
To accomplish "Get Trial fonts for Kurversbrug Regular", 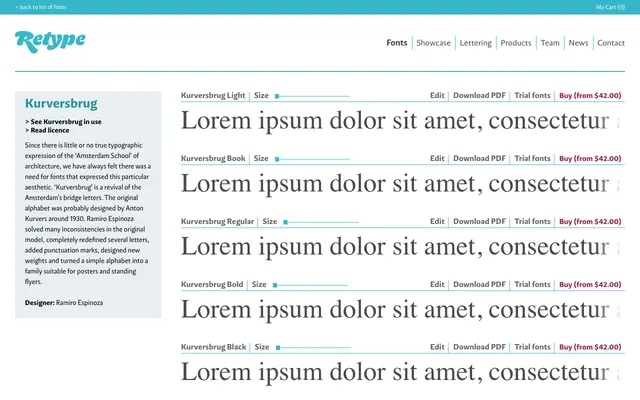I will click(x=532, y=221).
